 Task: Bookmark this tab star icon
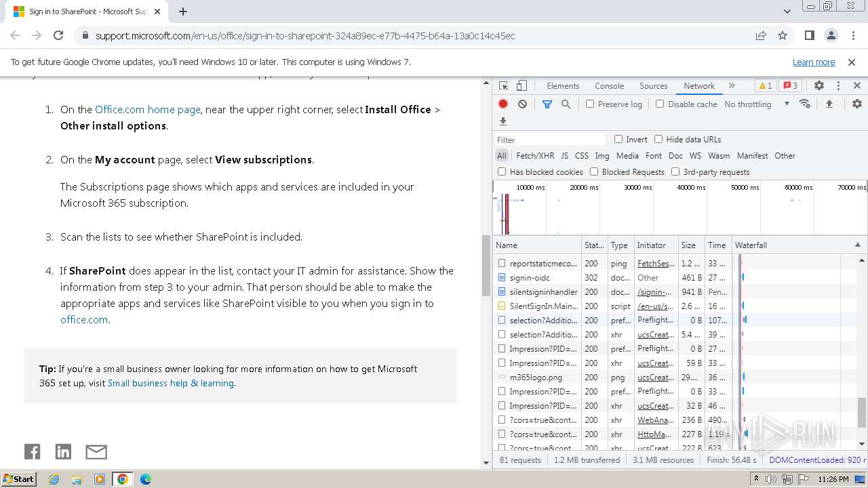pos(783,35)
